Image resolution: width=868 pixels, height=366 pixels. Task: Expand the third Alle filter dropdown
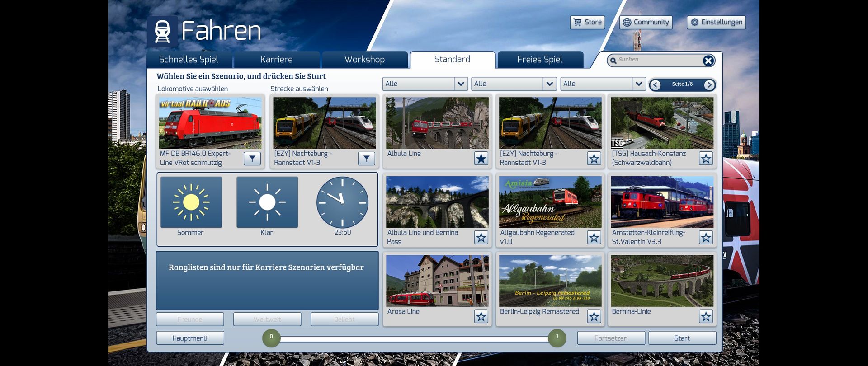coord(638,84)
